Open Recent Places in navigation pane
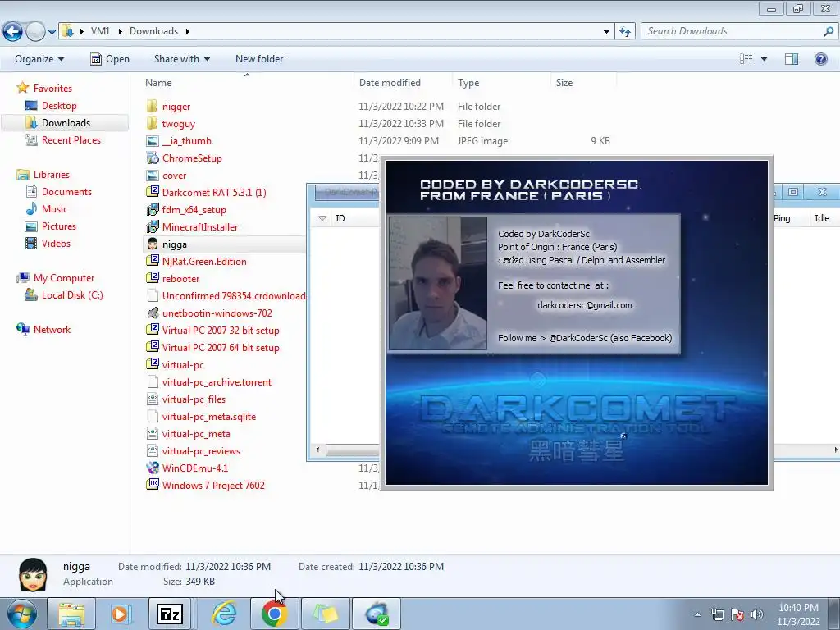The width and height of the screenshot is (840, 630). 71,139
